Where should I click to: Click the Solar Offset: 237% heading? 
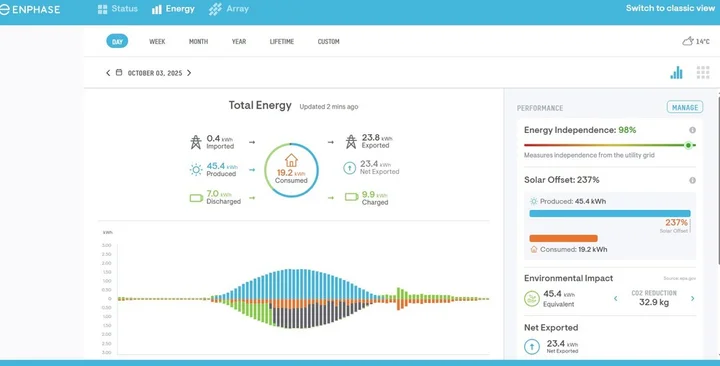(x=562, y=180)
